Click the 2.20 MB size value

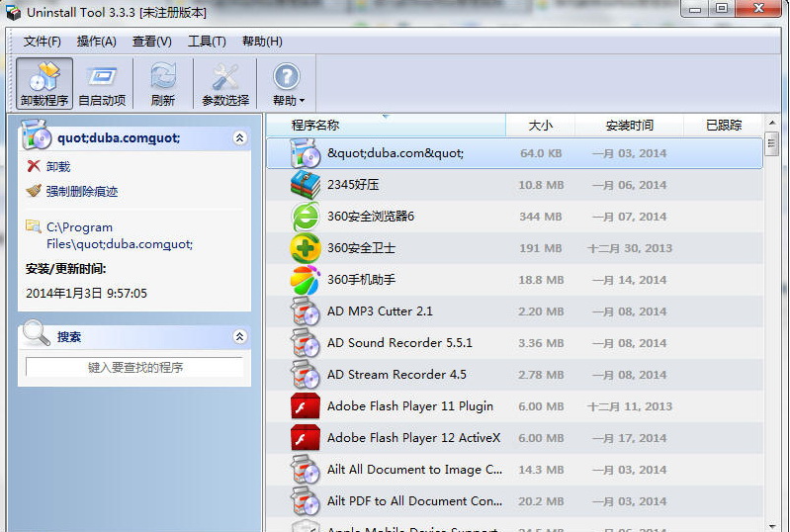(x=541, y=311)
